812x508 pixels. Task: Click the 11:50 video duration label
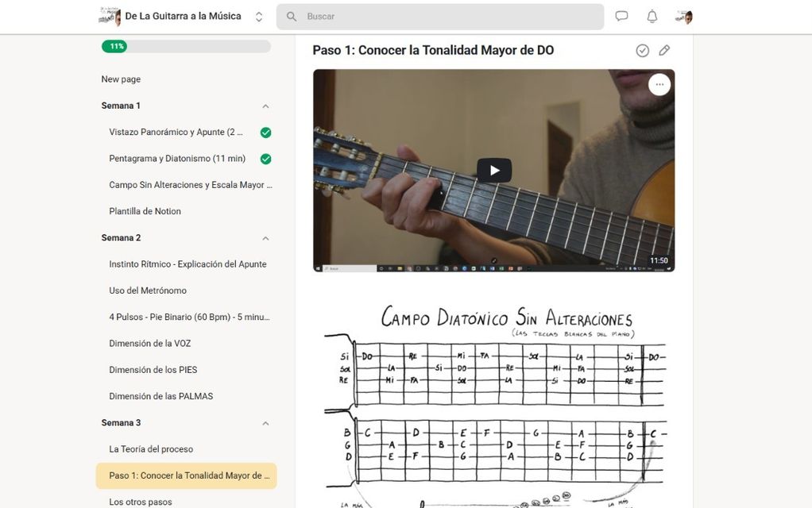tap(659, 260)
